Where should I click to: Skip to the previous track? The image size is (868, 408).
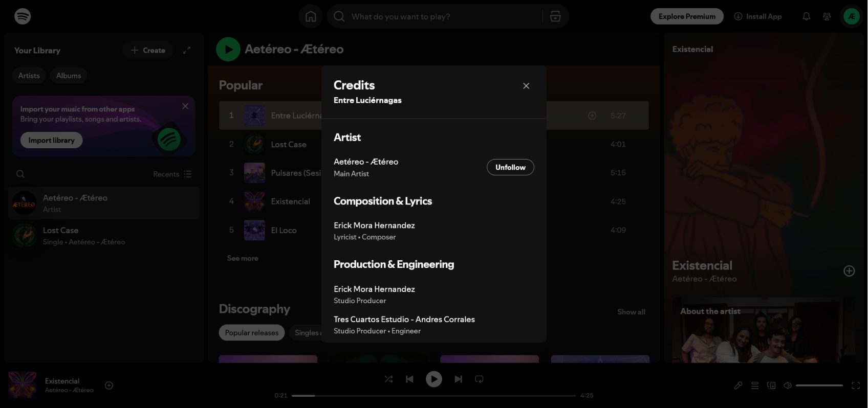click(409, 379)
